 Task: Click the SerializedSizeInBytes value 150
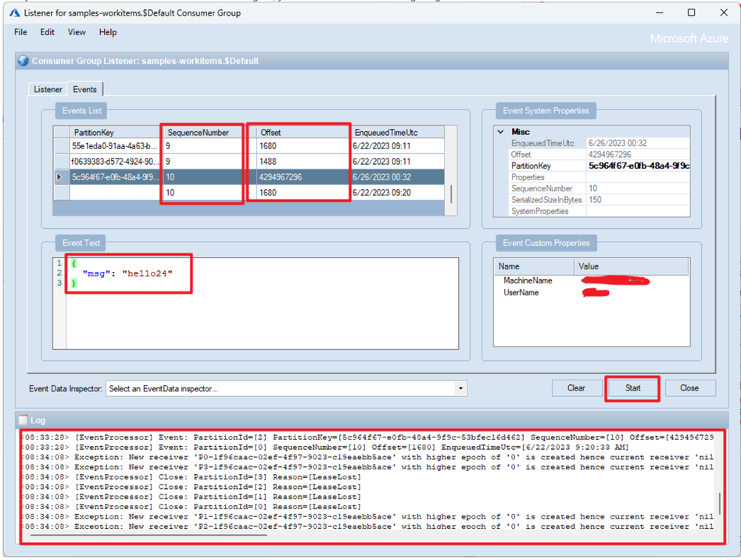point(638,200)
